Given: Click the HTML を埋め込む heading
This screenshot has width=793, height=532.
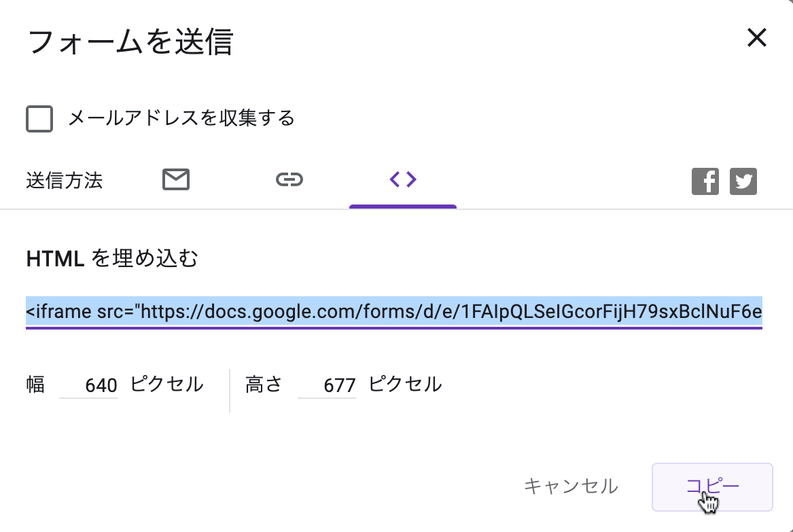Looking at the screenshot, I should click(112, 258).
